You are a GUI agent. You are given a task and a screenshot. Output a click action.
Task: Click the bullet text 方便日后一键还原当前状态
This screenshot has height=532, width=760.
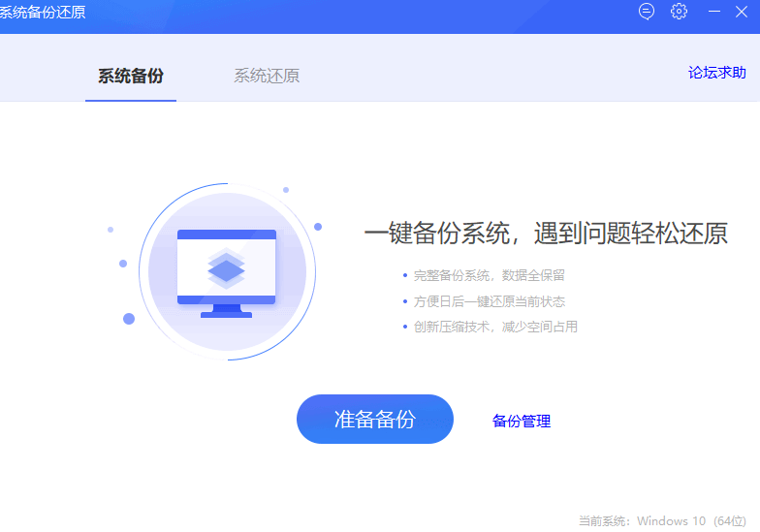click(489, 301)
